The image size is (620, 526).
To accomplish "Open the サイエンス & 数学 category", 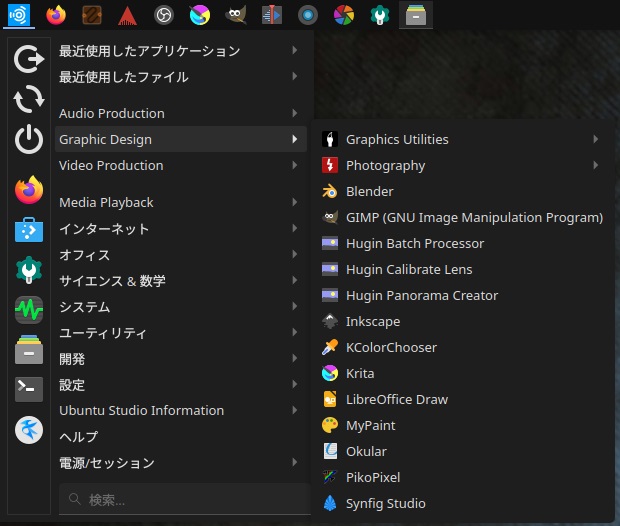I will click(x=181, y=280).
